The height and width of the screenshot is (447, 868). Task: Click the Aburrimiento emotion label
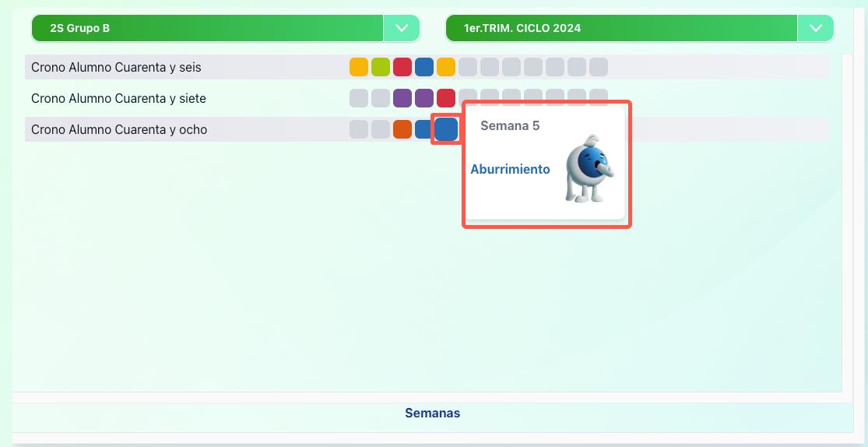(510, 169)
